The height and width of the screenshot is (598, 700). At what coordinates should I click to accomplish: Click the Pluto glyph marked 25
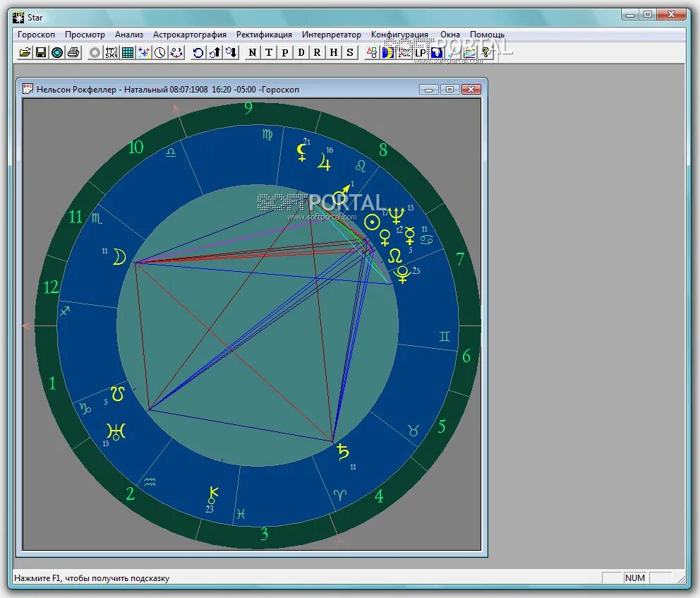click(402, 274)
